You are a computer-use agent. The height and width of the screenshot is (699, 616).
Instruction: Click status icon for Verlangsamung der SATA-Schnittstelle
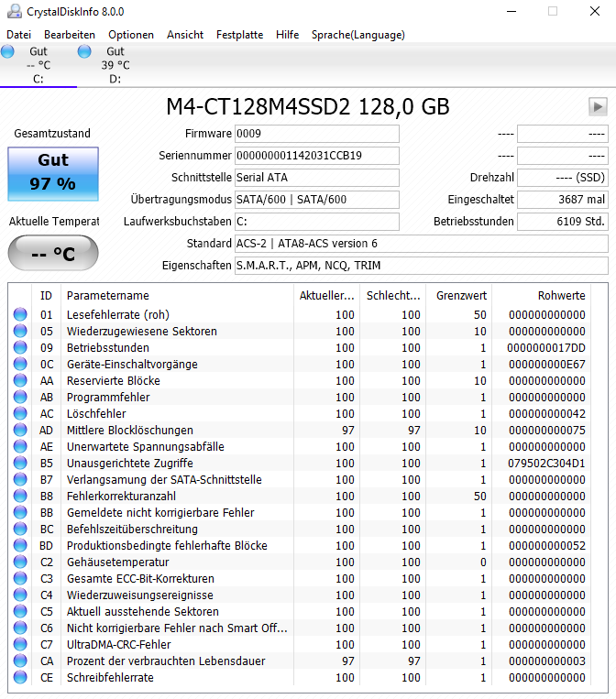tap(20, 479)
